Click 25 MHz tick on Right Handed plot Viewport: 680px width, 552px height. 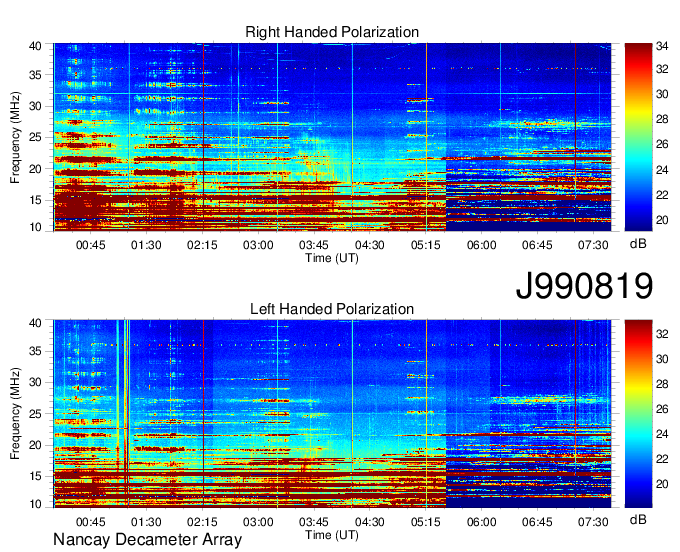[36, 138]
